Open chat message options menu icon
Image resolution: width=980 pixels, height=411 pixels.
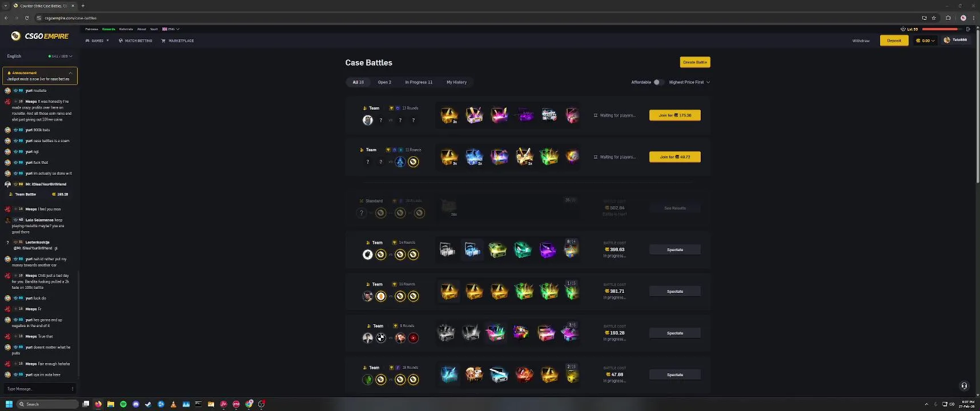point(72,389)
